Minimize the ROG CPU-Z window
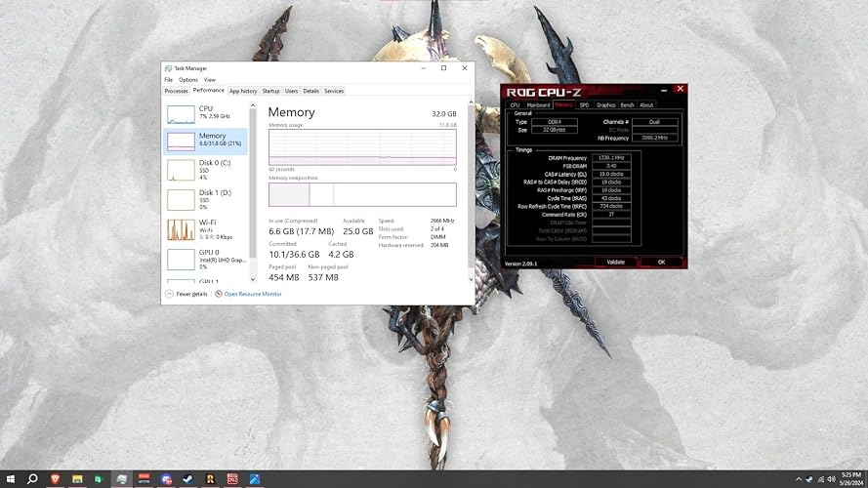The height and width of the screenshot is (488, 868). pyautogui.click(x=664, y=90)
